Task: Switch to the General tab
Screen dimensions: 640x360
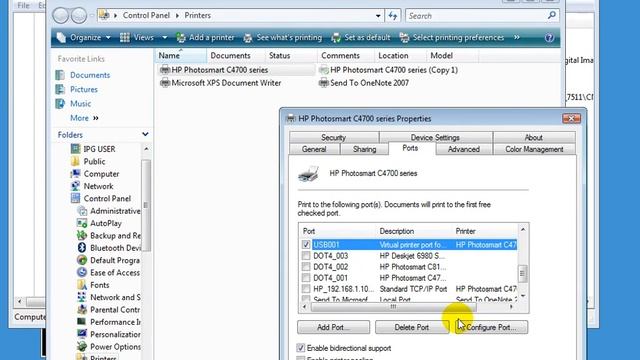Action: tap(314, 149)
